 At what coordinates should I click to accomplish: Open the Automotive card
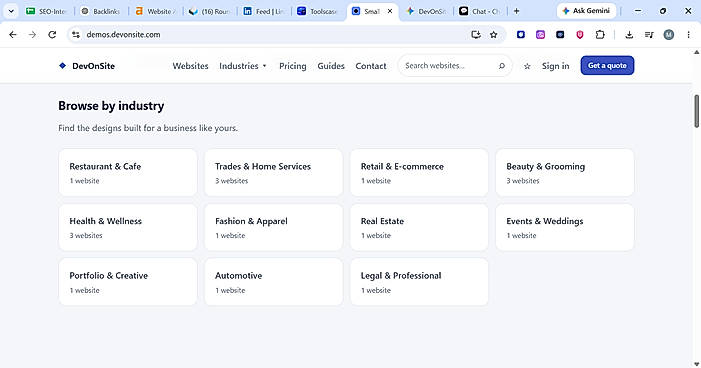point(274,282)
